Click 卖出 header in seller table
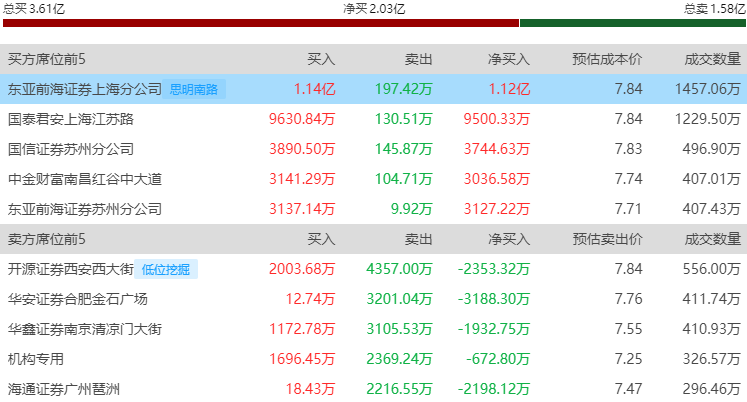 click(x=418, y=239)
